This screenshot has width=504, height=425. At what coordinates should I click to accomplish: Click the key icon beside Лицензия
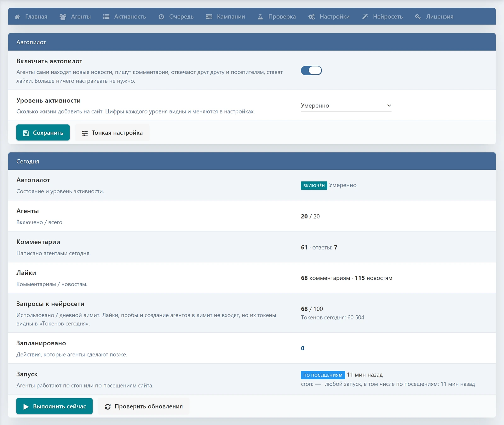(x=418, y=17)
